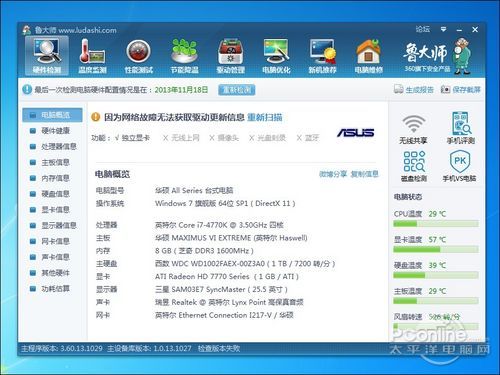Click the 2013年11月18日 detection date
Viewport: 500px width, 375px height.
[181, 90]
